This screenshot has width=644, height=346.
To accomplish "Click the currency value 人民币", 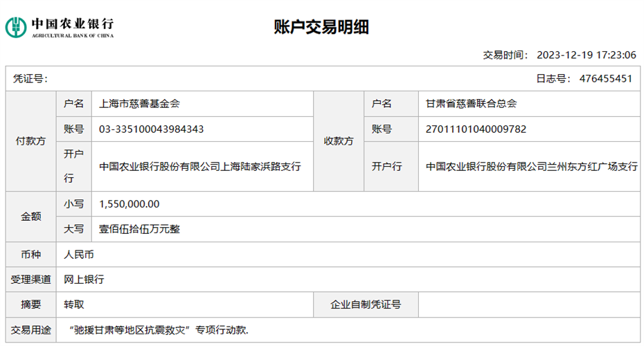I will (79, 255).
